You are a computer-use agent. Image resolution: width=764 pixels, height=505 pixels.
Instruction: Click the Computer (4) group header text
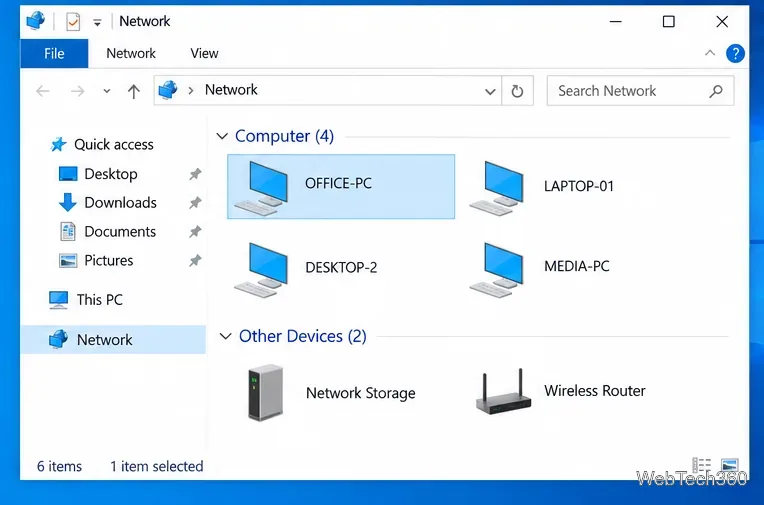[x=285, y=136]
